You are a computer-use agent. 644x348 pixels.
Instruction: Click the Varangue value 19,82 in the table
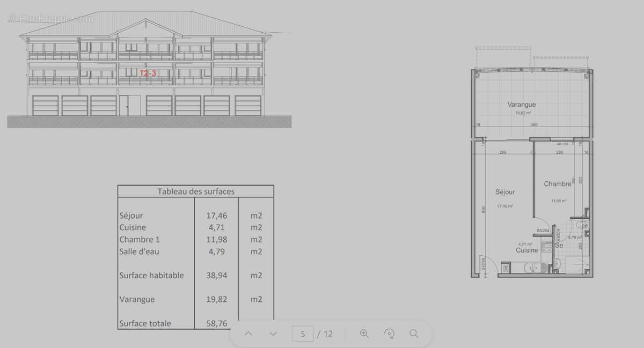pos(217,299)
